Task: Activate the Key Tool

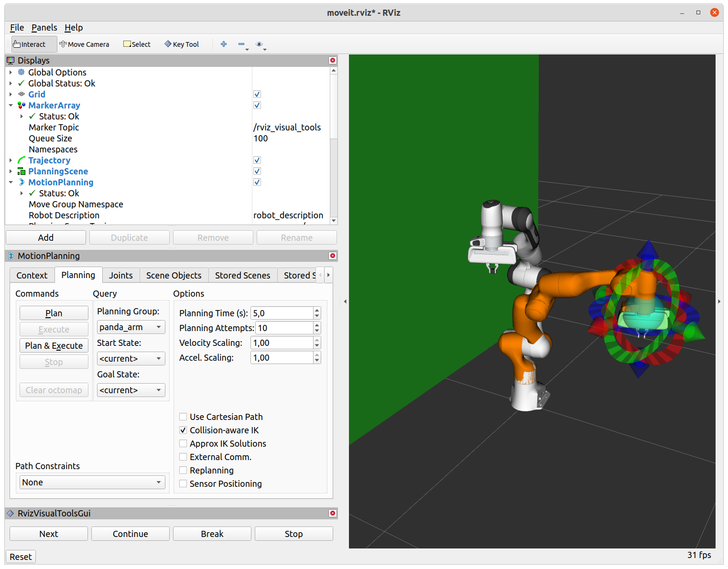Action: click(x=181, y=44)
